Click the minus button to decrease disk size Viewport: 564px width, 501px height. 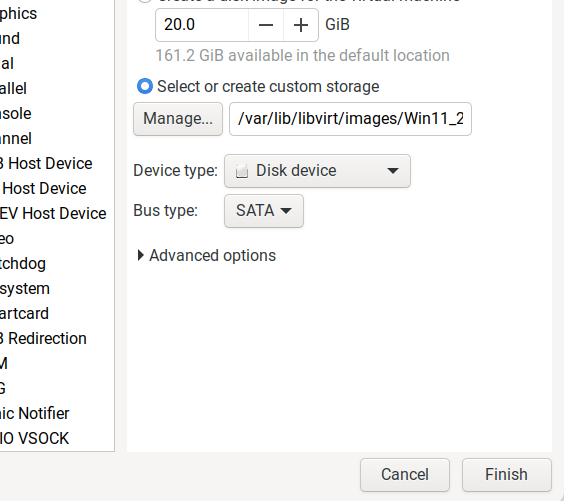click(266, 25)
